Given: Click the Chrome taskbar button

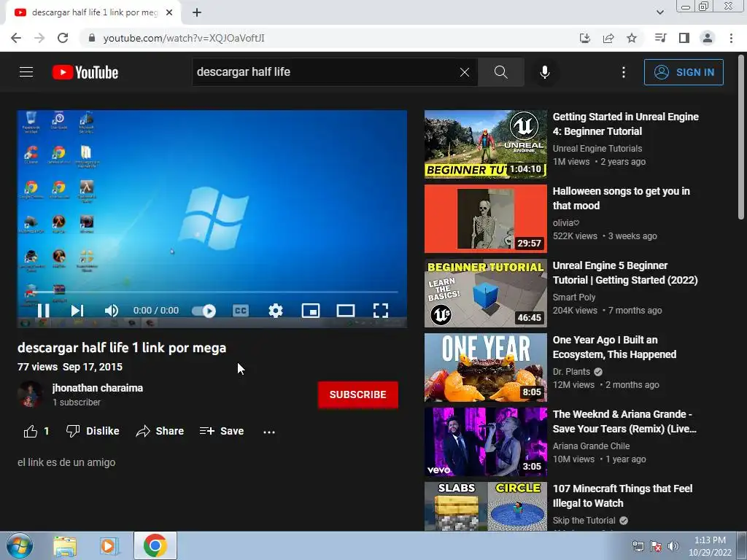Looking at the screenshot, I should tap(155, 545).
